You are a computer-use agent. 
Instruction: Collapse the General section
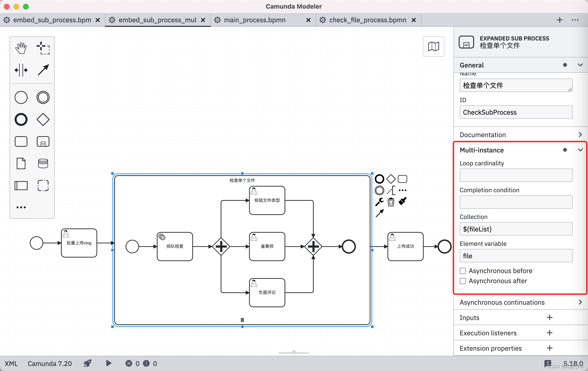(x=580, y=65)
